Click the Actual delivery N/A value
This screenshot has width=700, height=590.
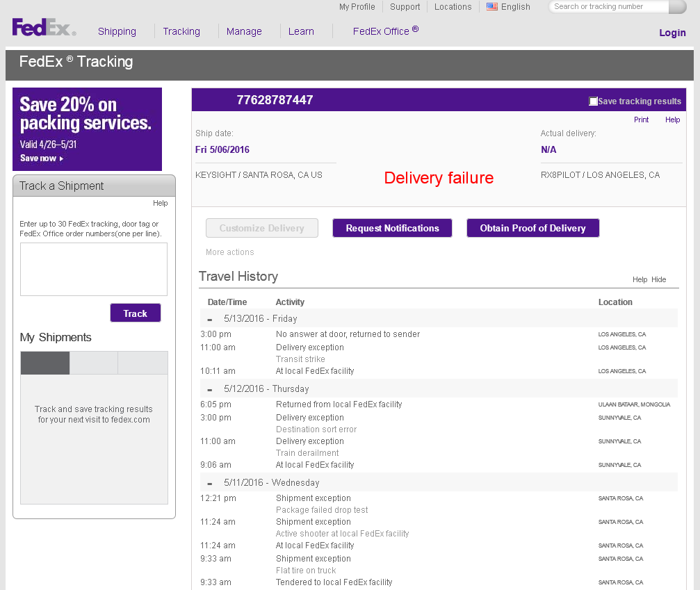coord(548,149)
